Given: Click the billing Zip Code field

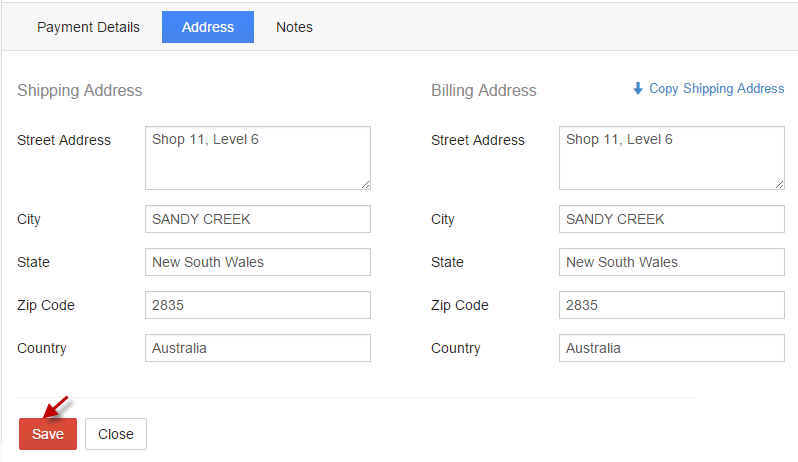Looking at the screenshot, I should [671, 305].
